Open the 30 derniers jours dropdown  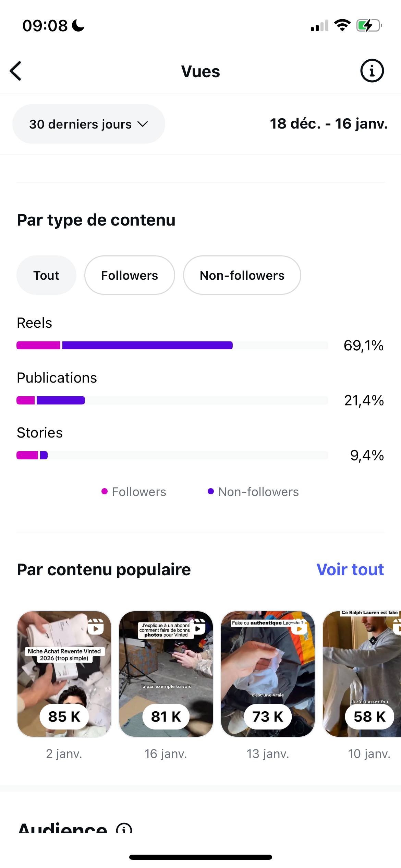pyautogui.click(x=88, y=124)
